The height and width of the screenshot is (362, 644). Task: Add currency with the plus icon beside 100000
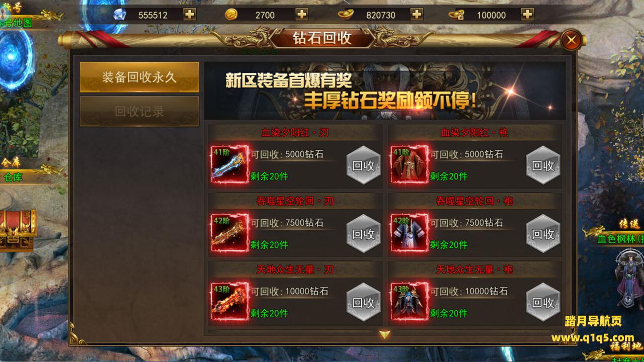pyautogui.click(x=527, y=15)
